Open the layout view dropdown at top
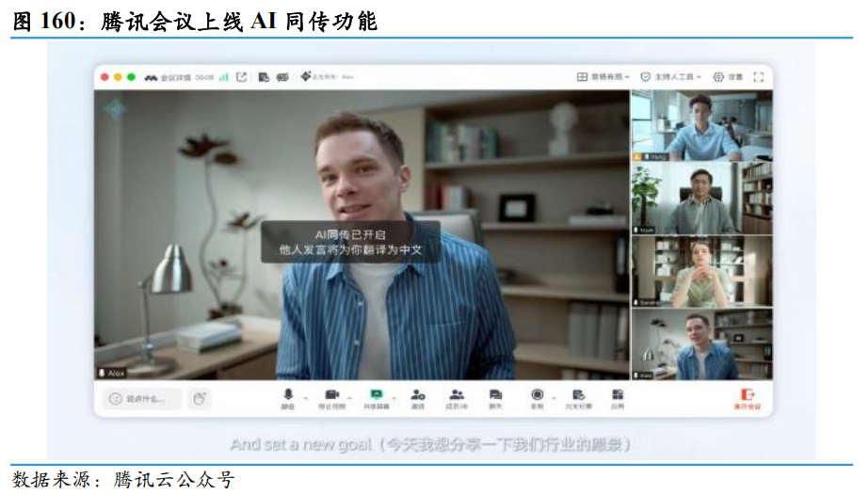 coord(603,77)
